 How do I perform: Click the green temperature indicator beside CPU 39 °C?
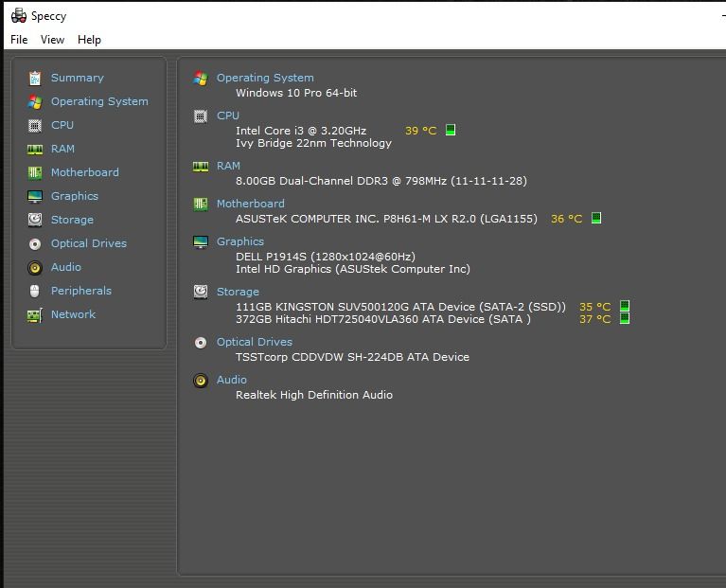coord(451,130)
